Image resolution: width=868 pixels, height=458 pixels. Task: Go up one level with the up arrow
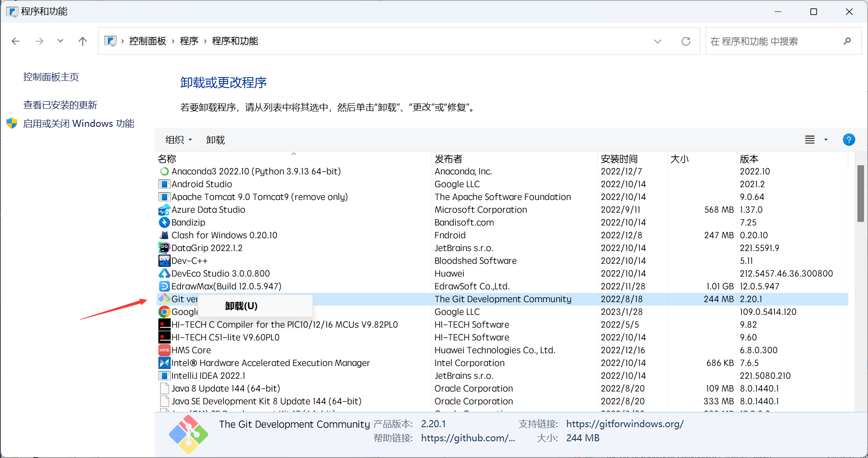point(82,41)
